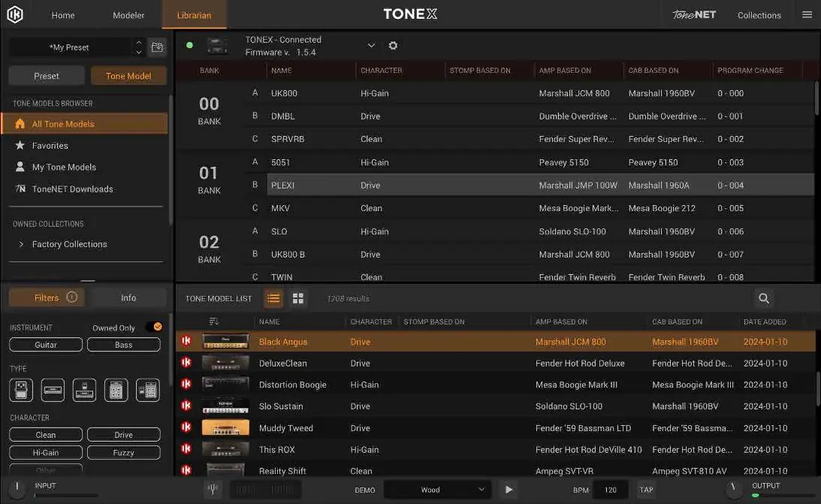Toggle the Hi-Gain character filter
The height and width of the screenshot is (504, 821).
[x=46, y=452]
